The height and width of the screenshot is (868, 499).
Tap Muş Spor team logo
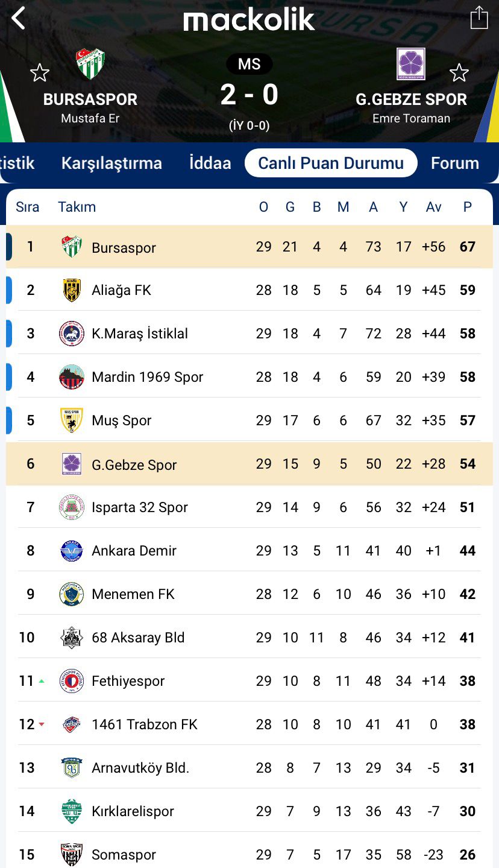point(72,420)
